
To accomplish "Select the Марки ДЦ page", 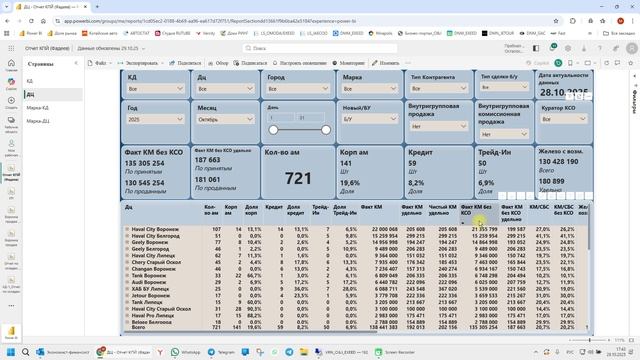I will coord(53,121).
